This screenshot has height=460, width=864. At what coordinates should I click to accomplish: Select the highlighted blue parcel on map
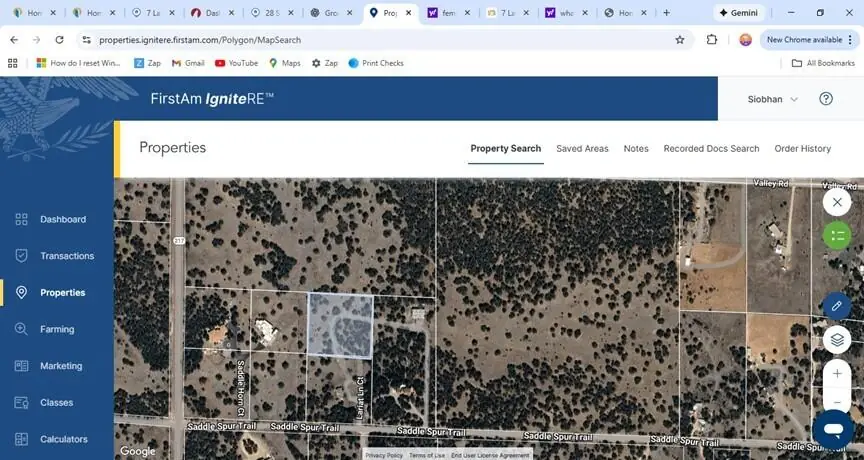point(340,326)
